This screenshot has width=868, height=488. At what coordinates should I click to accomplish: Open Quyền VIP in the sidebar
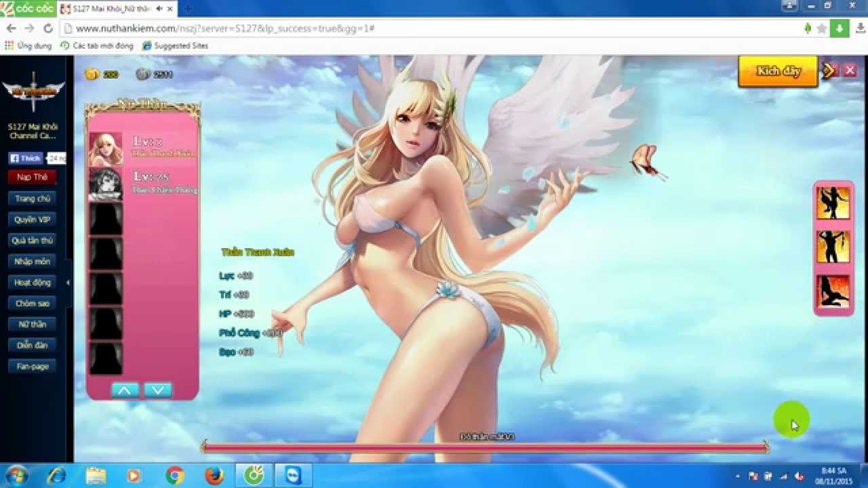32,219
